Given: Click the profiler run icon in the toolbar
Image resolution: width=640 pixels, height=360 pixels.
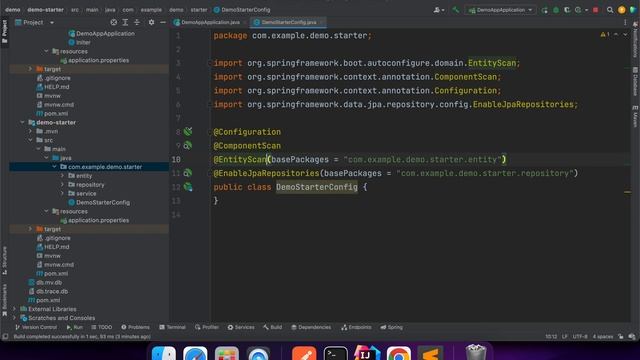Looking at the screenshot, I should point(578,10).
